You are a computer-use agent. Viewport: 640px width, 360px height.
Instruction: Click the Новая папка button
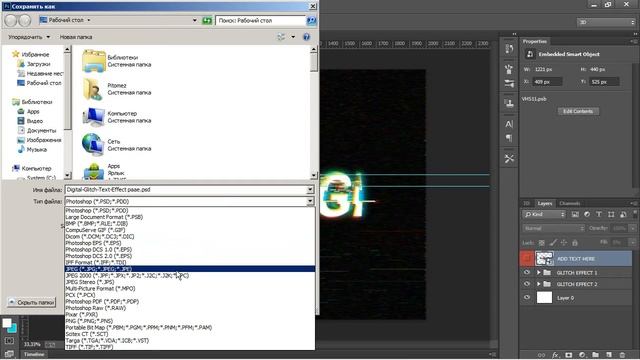76,37
